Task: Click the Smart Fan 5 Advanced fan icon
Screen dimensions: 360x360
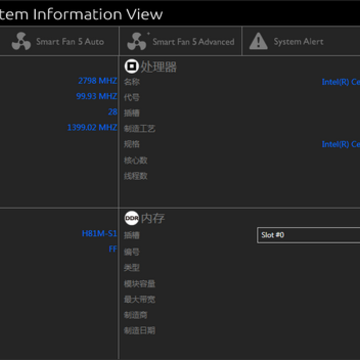Action: coord(137,42)
